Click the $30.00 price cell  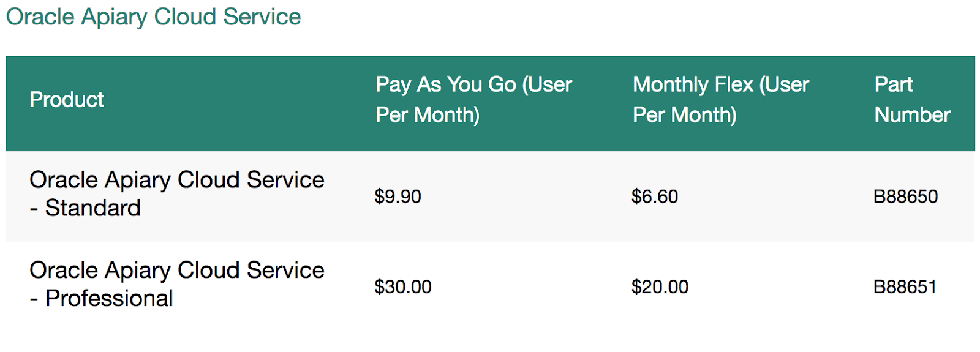[x=403, y=286]
